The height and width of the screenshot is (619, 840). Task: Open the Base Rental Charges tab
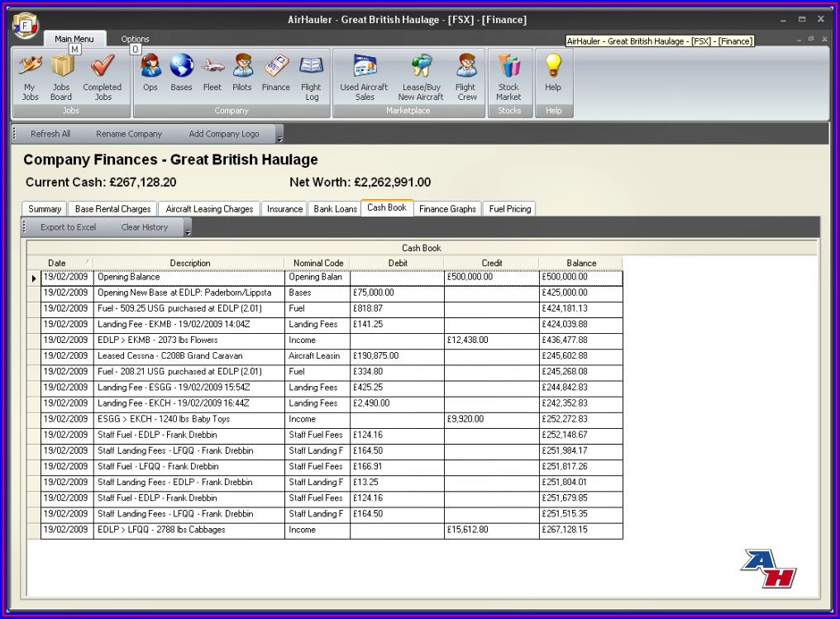113,209
